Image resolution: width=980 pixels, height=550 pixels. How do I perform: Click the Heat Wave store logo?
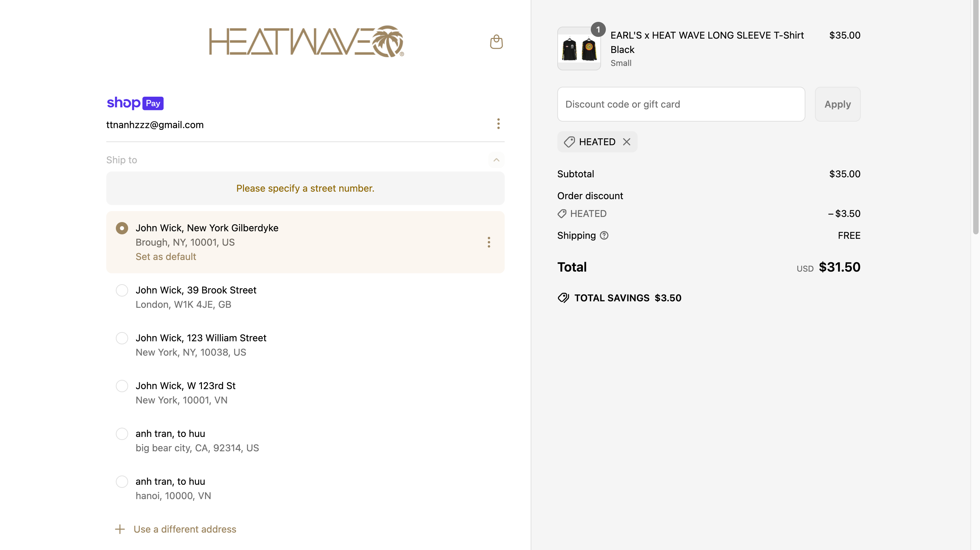[306, 41]
